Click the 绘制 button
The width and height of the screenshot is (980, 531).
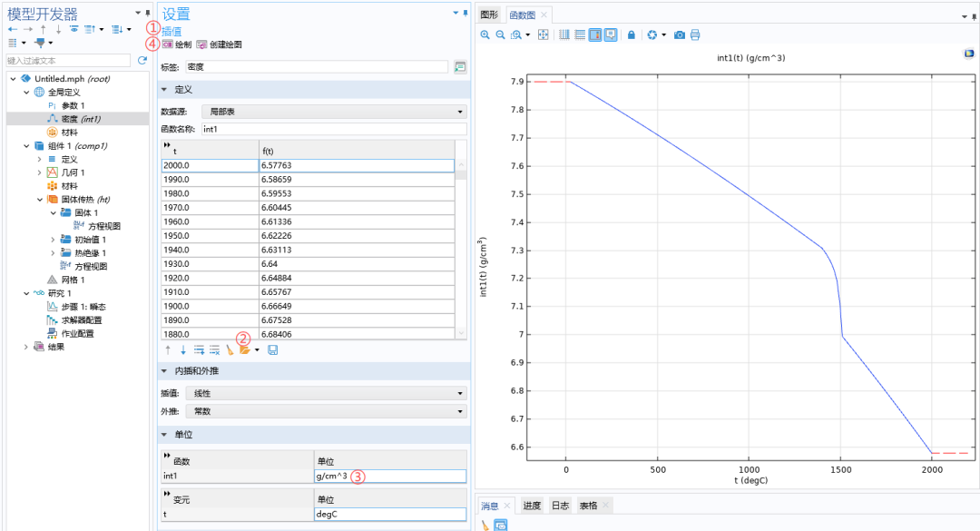point(177,44)
